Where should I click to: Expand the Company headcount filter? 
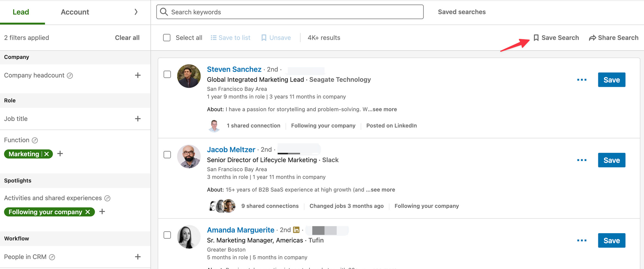point(138,75)
